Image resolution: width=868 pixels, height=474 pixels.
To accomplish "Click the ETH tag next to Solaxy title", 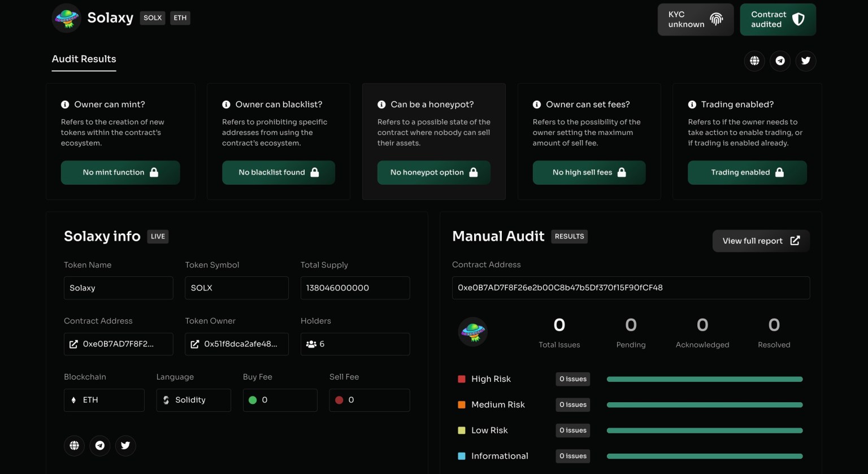I will (180, 18).
